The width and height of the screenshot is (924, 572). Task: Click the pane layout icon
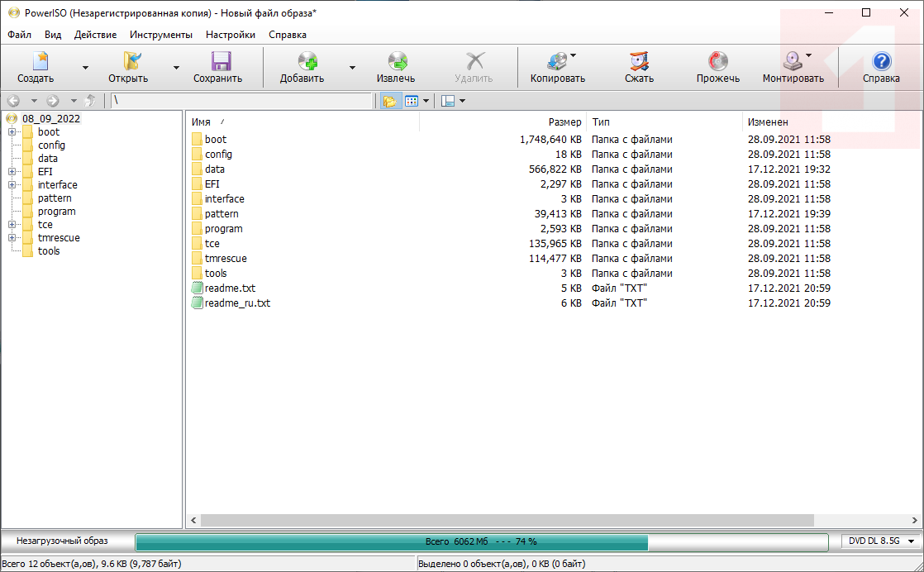point(448,101)
